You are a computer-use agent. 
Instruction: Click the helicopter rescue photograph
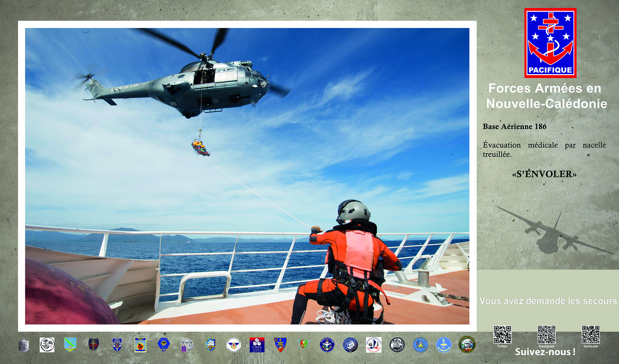click(x=247, y=176)
